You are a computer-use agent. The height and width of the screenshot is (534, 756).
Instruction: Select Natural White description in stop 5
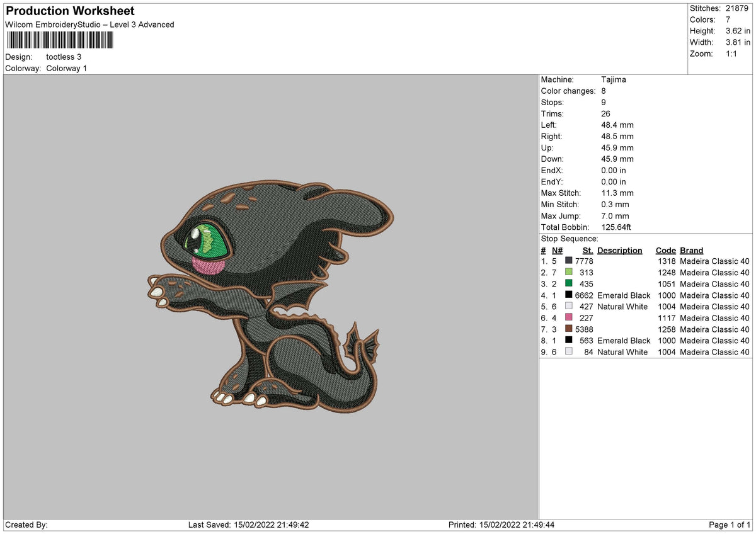pyautogui.click(x=622, y=307)
